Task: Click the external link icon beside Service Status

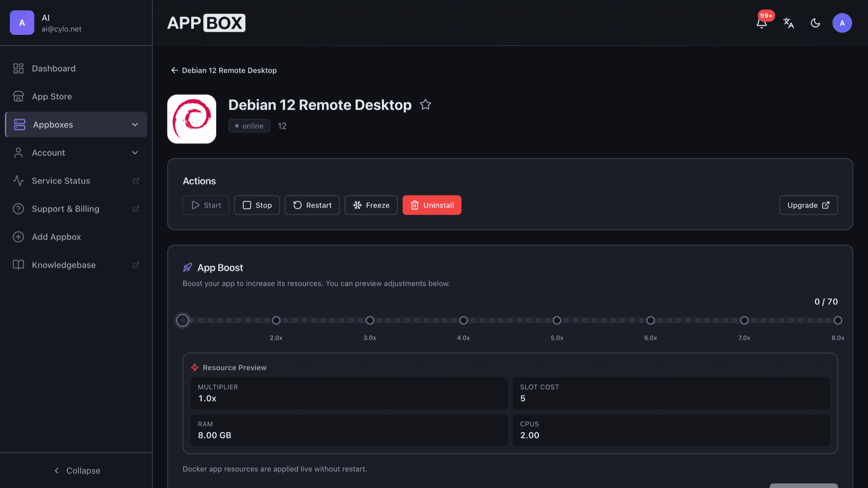Action: (x=136, y=181)
